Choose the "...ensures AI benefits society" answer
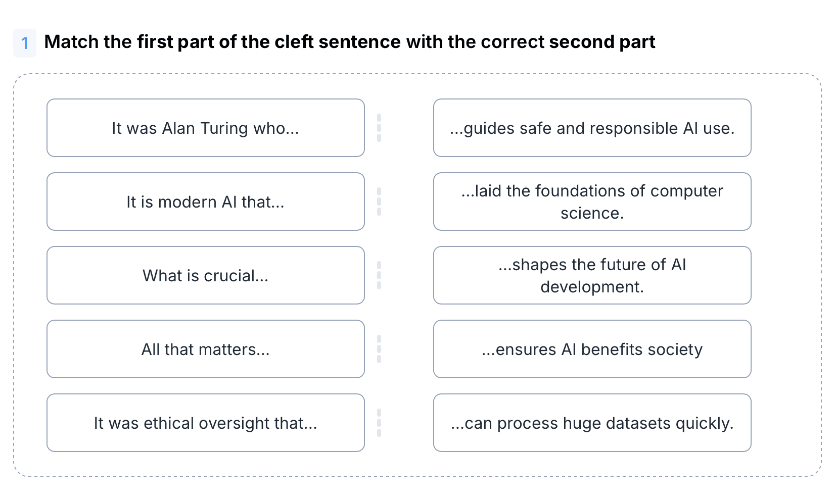The image size is (835, 504). [592, 349]
